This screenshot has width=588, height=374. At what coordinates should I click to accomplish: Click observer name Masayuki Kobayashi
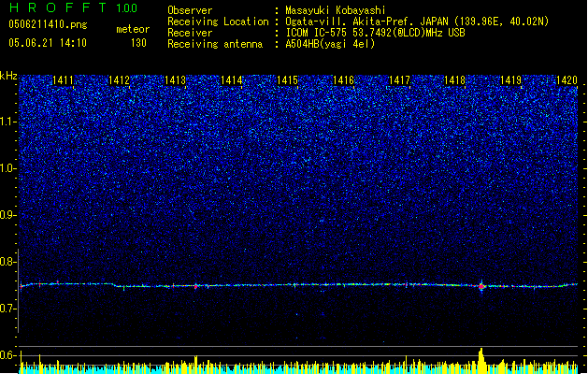(336, 10)
